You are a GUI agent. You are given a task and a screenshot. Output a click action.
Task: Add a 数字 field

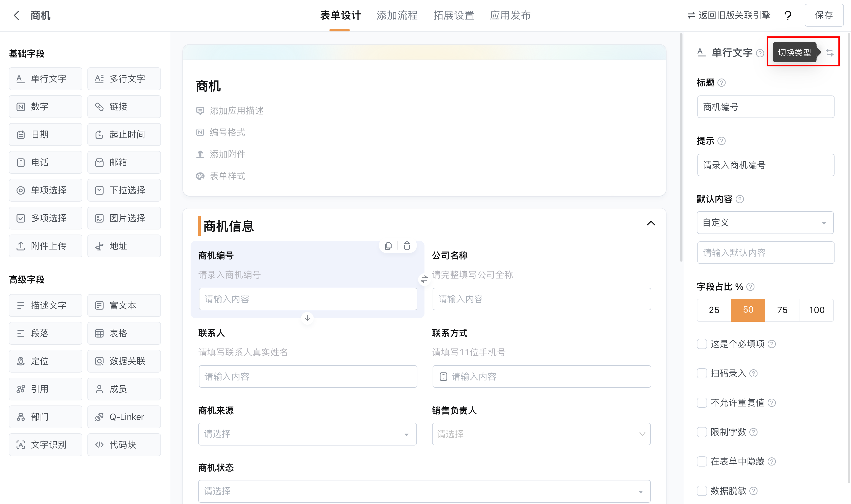point(46,107)
